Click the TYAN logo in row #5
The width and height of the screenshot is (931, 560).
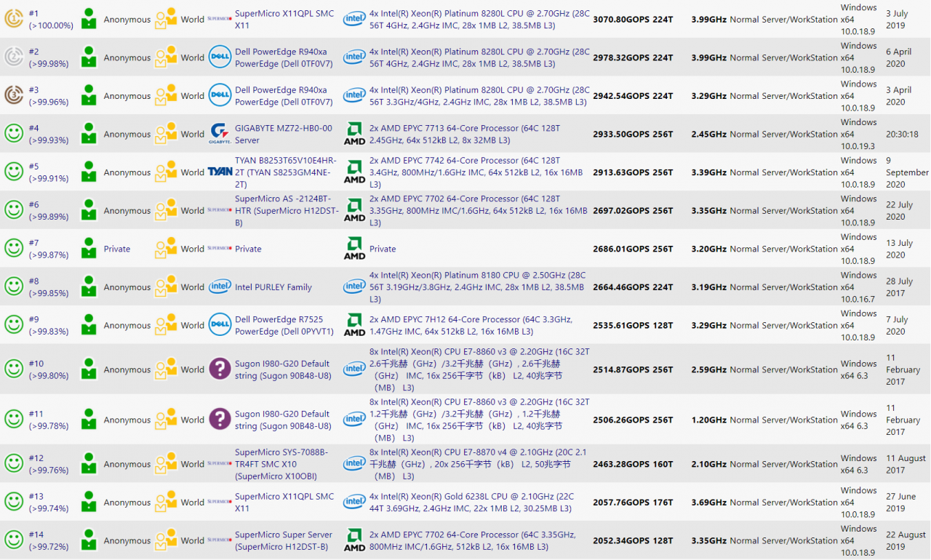point(220,172)
